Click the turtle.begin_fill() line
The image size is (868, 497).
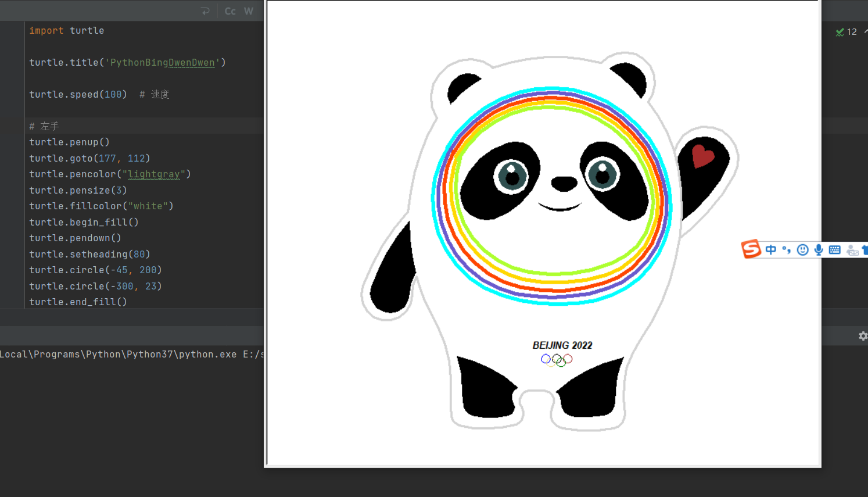[84, 222]
